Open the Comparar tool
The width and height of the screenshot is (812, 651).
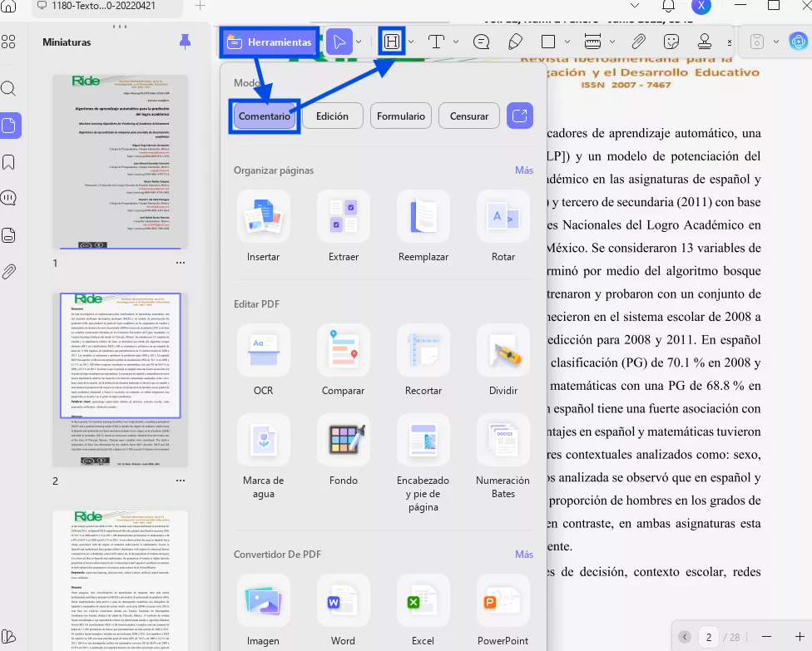344,360
